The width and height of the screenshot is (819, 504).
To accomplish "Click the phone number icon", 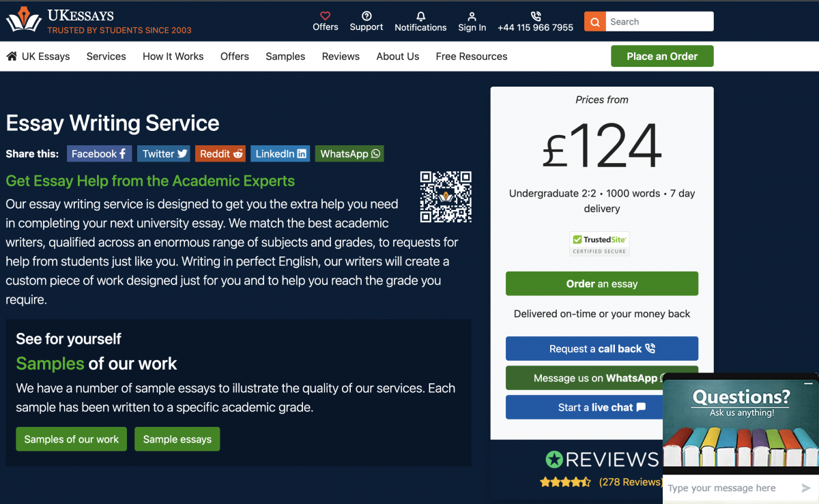I will pyautogui.click(x=535, y=16).
